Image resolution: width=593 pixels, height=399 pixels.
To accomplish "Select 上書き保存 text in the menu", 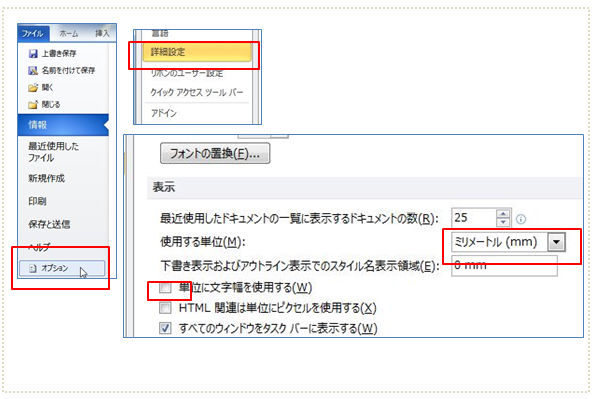I will [x=59, y=54].
